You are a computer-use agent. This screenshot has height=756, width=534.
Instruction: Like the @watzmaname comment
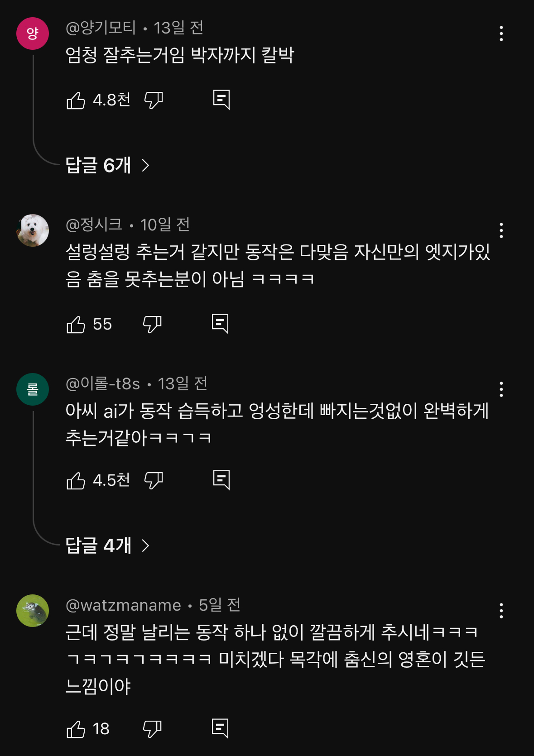tap(76, 729)
